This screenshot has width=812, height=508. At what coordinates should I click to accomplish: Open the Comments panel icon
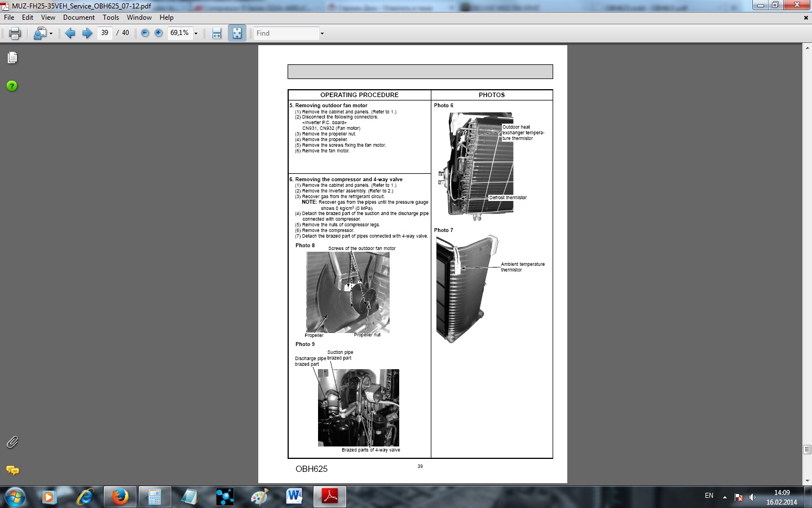12,470
